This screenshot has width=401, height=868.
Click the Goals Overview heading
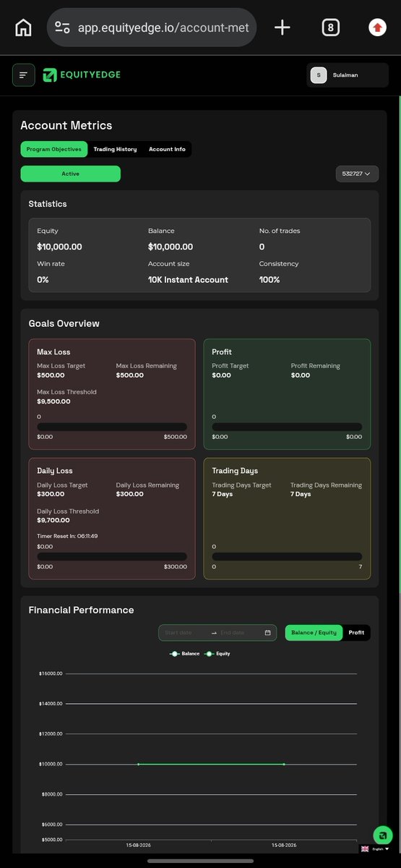[64, 323]
